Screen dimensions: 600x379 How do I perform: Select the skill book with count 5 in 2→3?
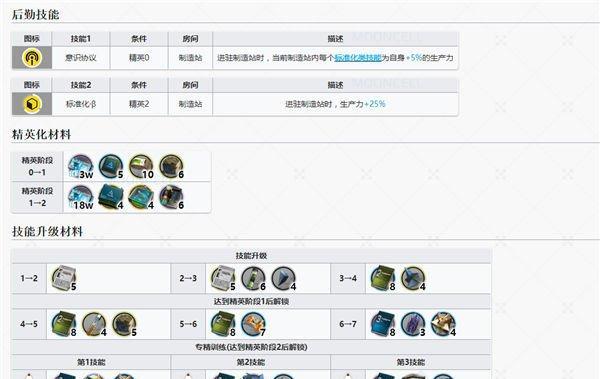[x=223, y=278]
